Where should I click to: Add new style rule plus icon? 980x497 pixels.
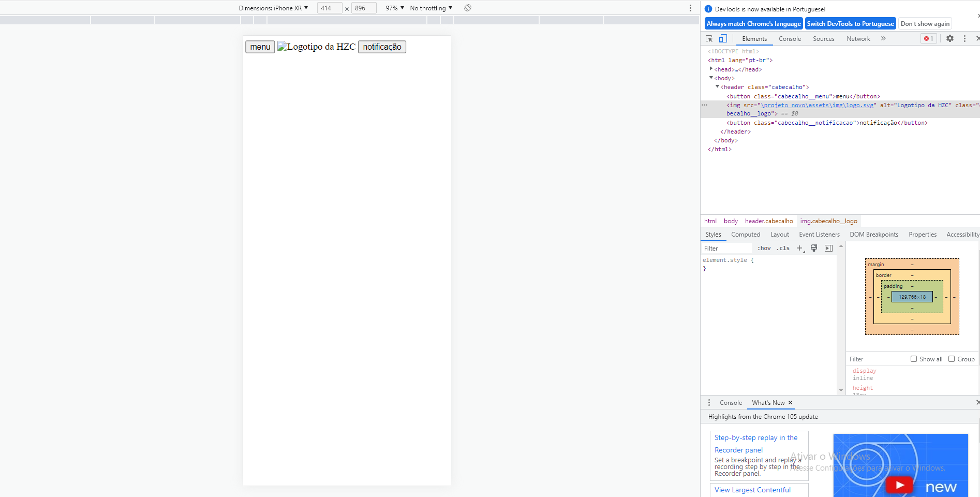800,248
